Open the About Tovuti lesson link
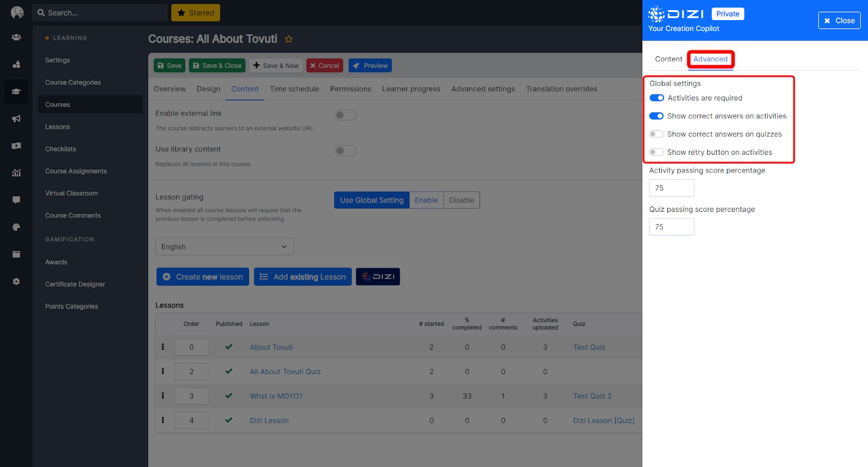Image resolution: width=868 pixels, height=467 pixels. coord(271,348)
